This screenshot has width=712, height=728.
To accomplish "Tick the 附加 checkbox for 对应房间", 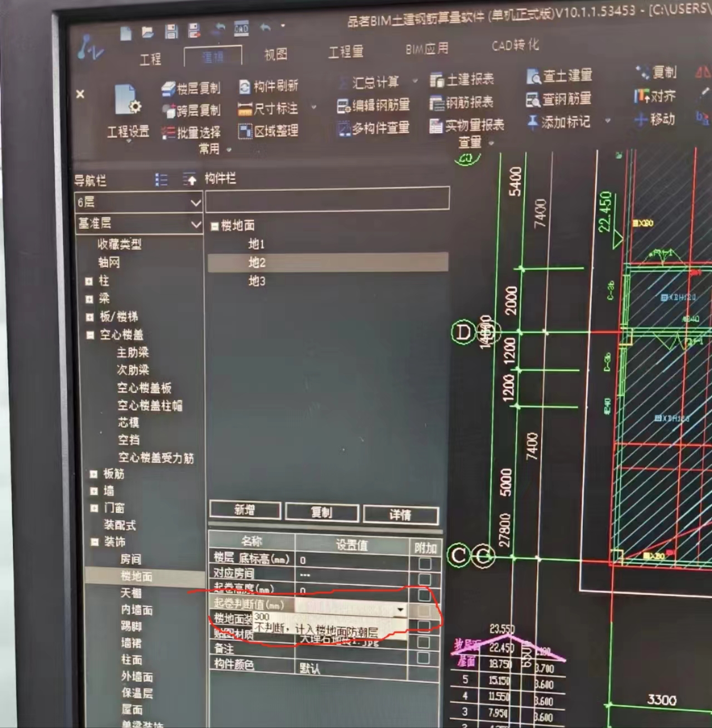I will [424, 579].
